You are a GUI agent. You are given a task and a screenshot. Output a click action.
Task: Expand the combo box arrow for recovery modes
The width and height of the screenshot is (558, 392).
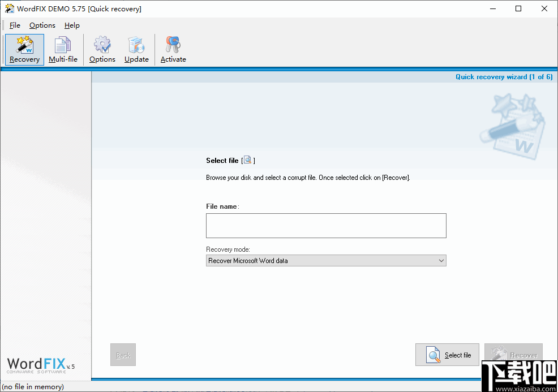[x=442, y=260]
